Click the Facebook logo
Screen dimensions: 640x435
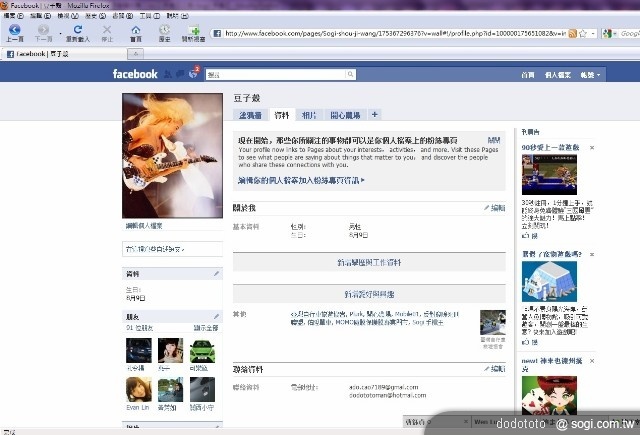(135, 74)
